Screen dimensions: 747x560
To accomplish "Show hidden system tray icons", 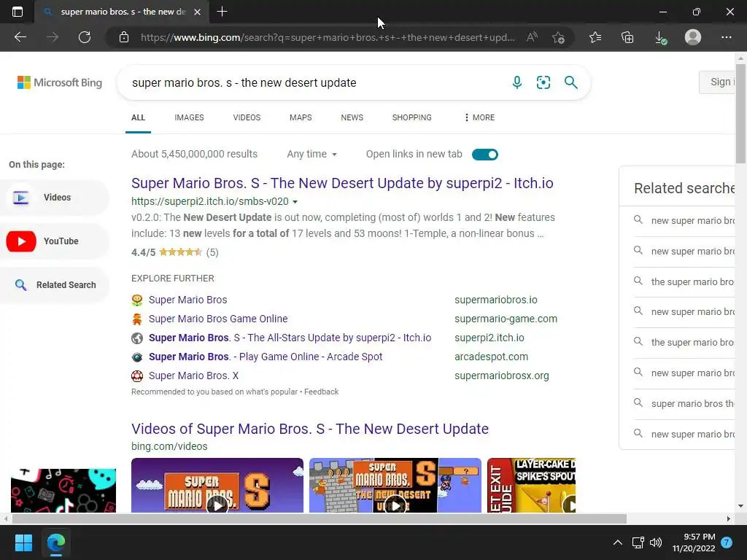I will point(617,542).
